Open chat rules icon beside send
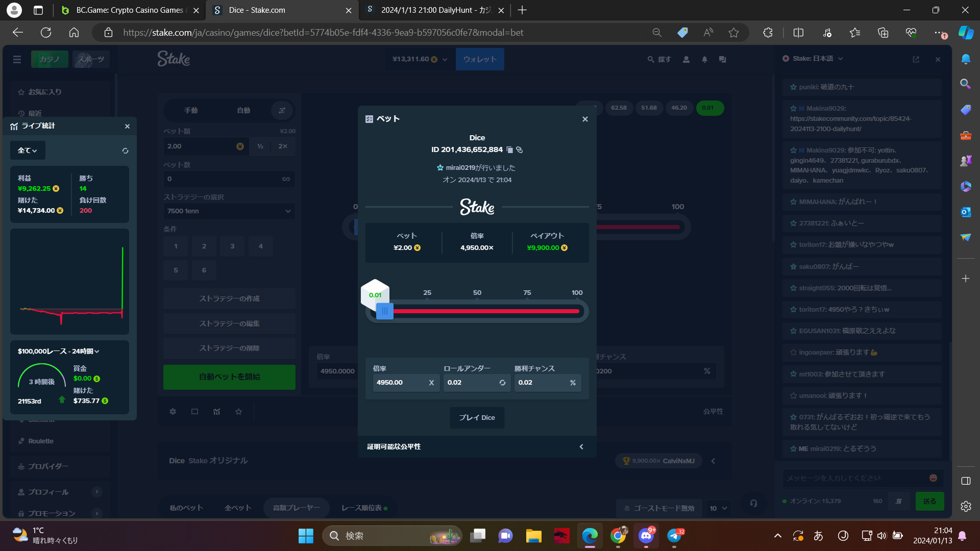980x551 pixels. point(898,502)
